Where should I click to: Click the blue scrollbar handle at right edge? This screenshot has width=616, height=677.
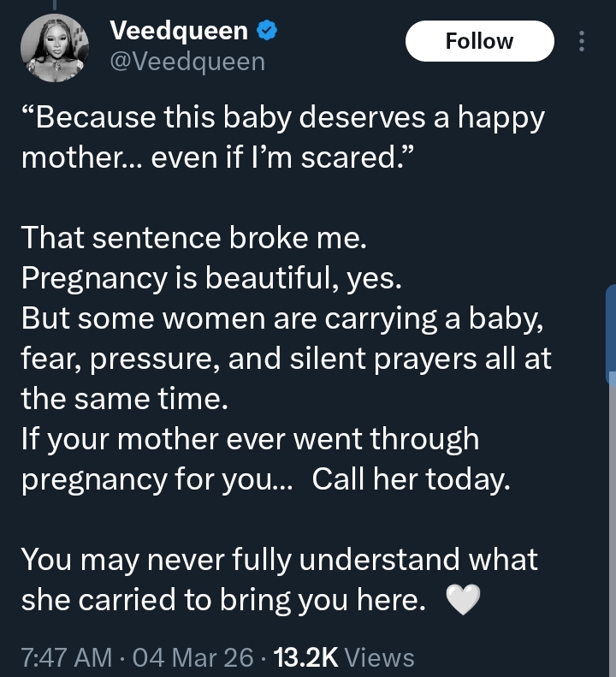(x=610, y=336)
